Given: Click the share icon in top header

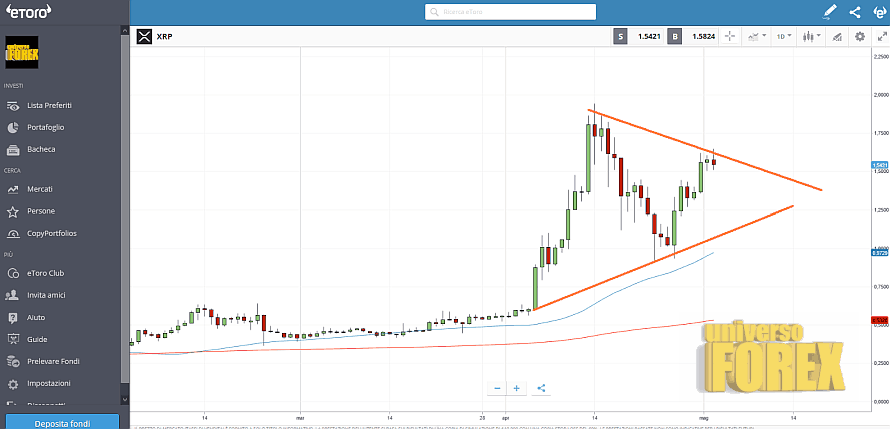Looking at the screenshot, I should tap(854, 12).
